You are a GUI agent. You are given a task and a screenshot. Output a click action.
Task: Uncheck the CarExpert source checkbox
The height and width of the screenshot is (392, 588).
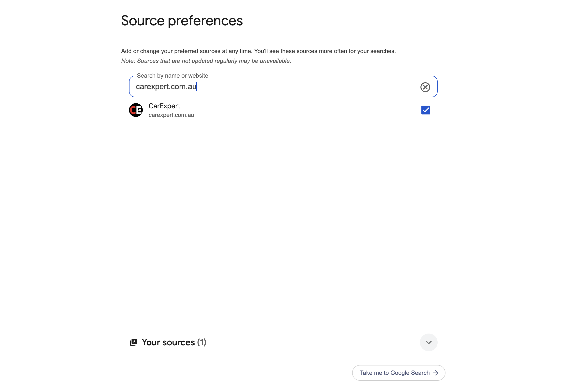[x=425, y=110]
